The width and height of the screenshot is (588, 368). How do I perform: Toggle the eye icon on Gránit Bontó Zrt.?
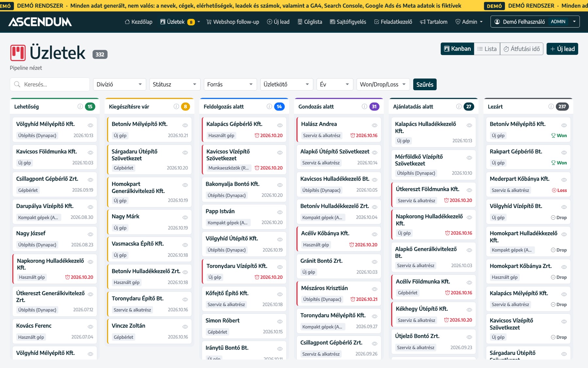(x=375, y=262)
